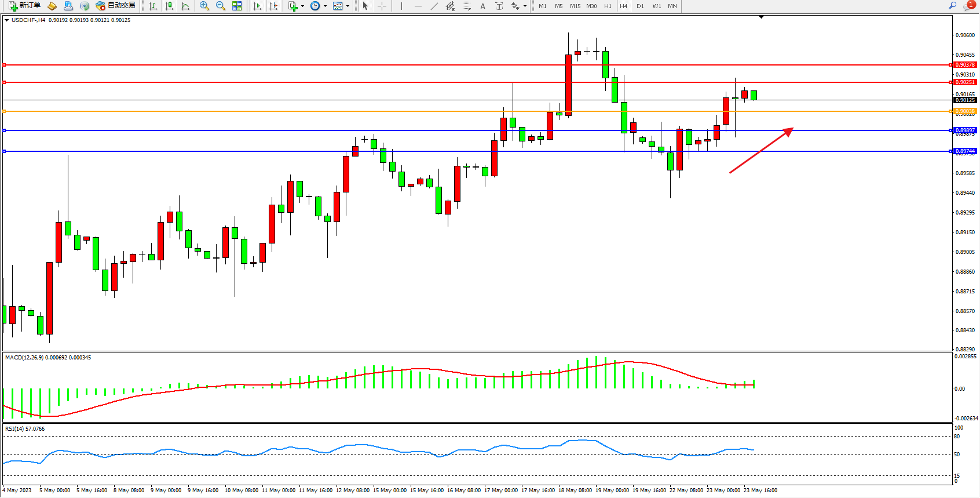
Task: Click the zoom in magnifier icon
Action: [204, 6]
